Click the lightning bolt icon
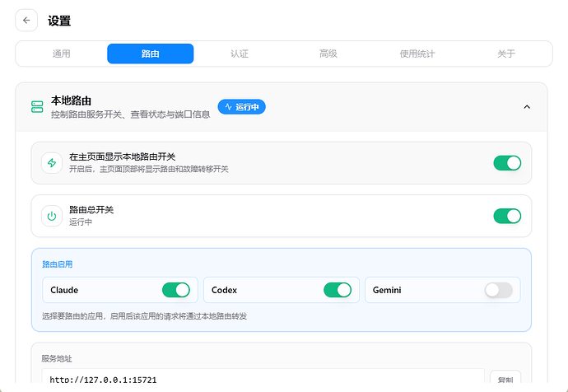This screenshot has width=568, height=392. [52, 163]
